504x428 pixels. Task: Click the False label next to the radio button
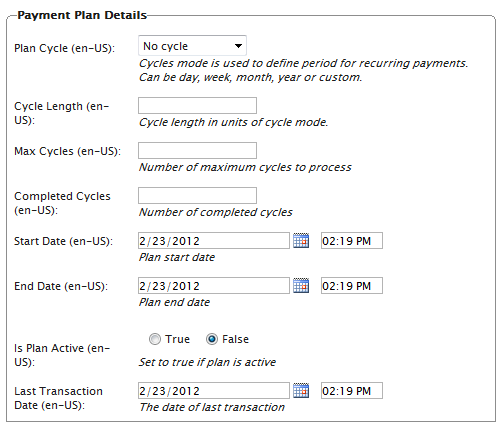click(235, 339)
